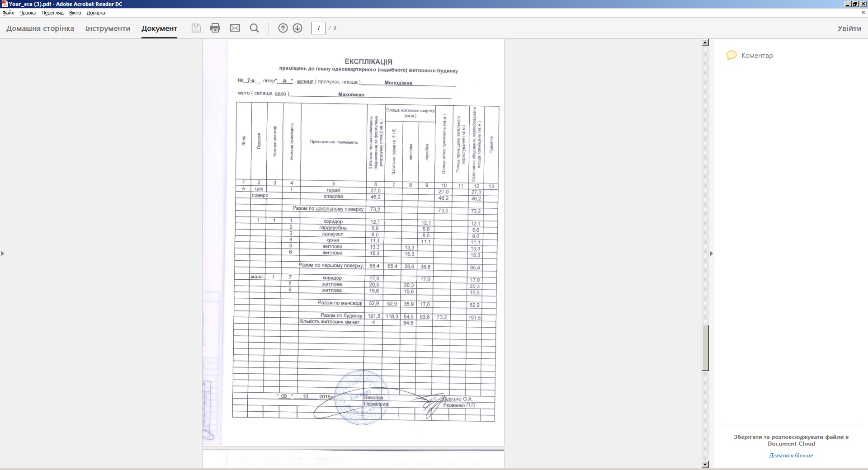Click the 118,3 total value
Image resolution: width=868 pixels, height=470 pixels.
pyautogui.click(x=392, y=316)
